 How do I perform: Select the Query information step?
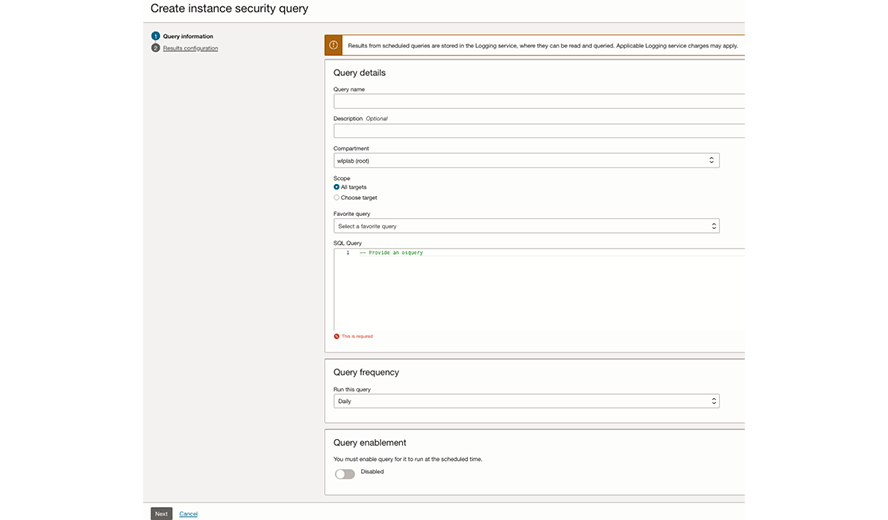(x=188, y=36)
